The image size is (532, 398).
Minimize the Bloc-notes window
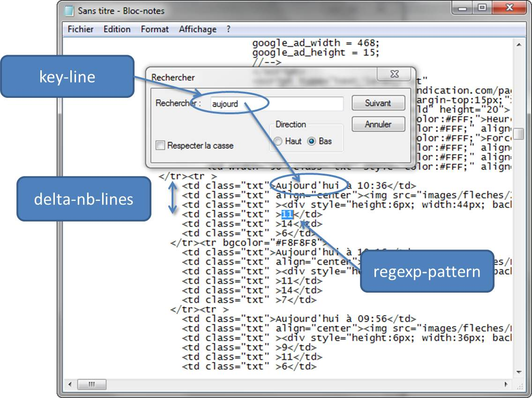coord(463,8)
